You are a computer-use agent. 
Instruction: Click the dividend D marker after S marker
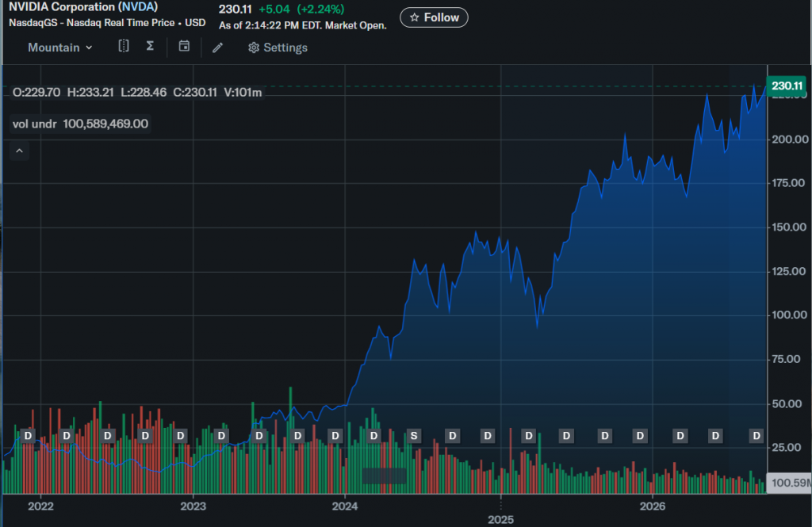453,436
